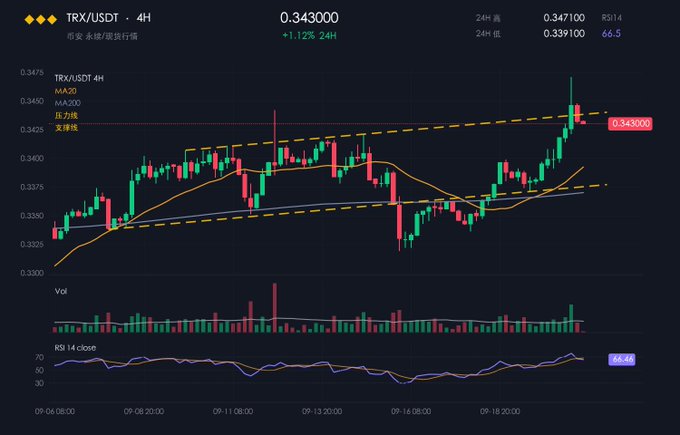Click the red price tag 0.343000 on axis

[x=630, y=124]
